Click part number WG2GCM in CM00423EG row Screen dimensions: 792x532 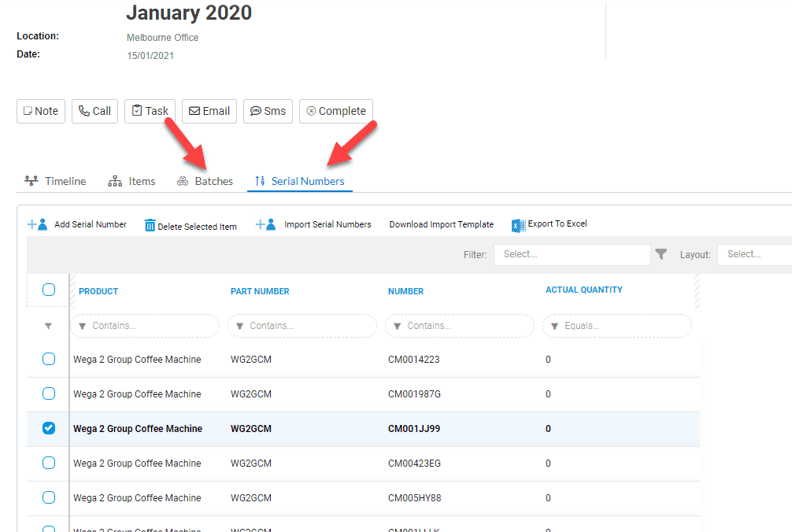(251, 464)
